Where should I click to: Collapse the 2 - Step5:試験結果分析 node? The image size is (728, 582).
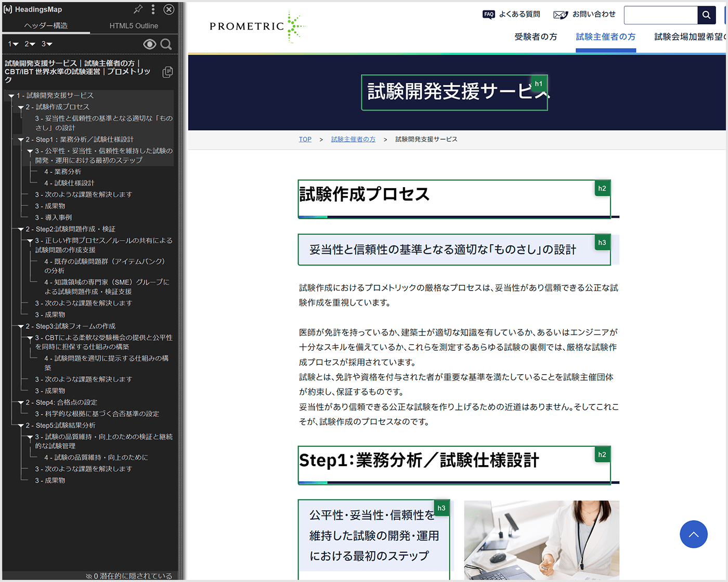21,426
